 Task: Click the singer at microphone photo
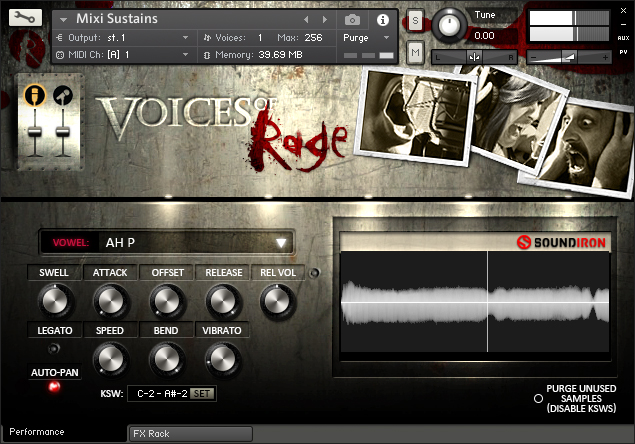coord(415,115)
